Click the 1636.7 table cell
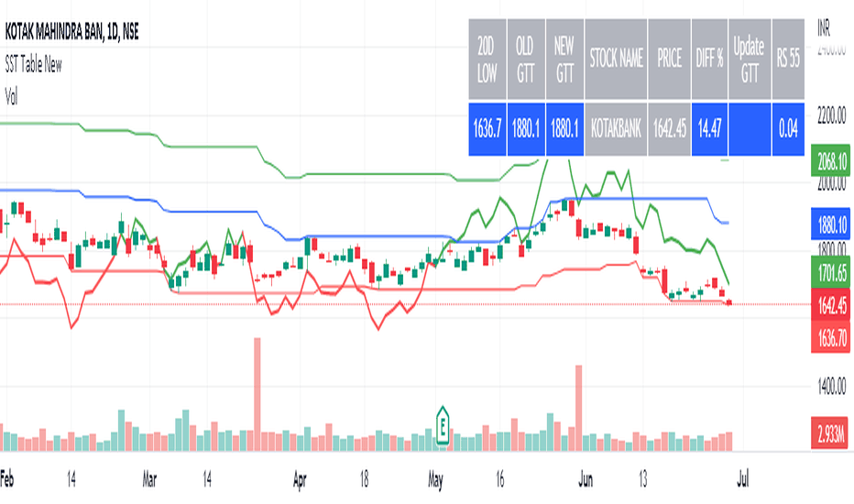854x504 pixels. pyautogui.click(x=487, y=129)
